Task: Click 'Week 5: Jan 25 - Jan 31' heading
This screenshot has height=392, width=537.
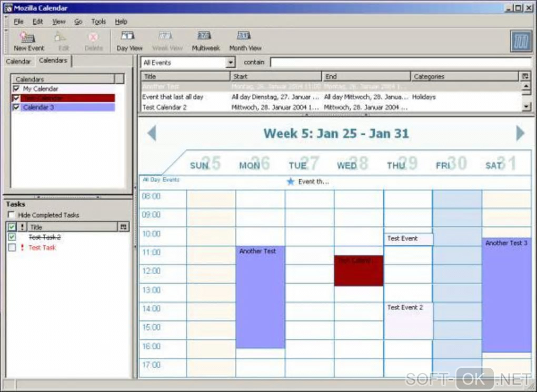Action: (336, 133)
